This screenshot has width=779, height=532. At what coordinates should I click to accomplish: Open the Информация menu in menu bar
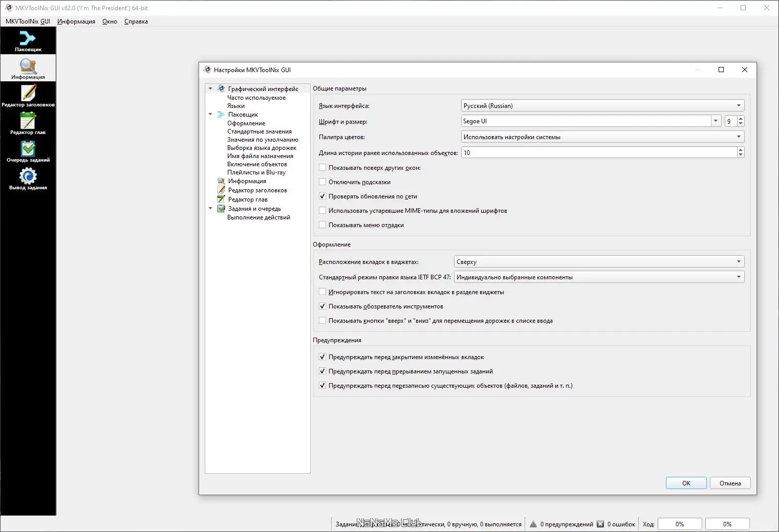(x=76, y=21)
